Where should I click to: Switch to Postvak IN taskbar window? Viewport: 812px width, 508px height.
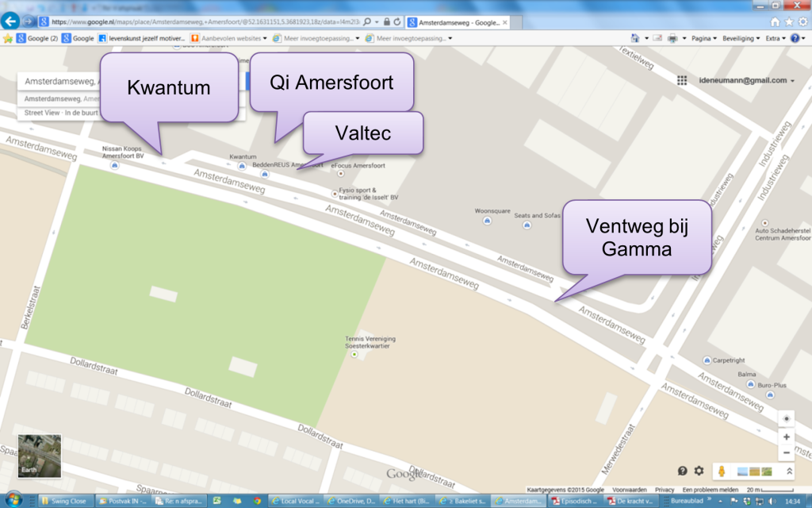pos(124,502)
